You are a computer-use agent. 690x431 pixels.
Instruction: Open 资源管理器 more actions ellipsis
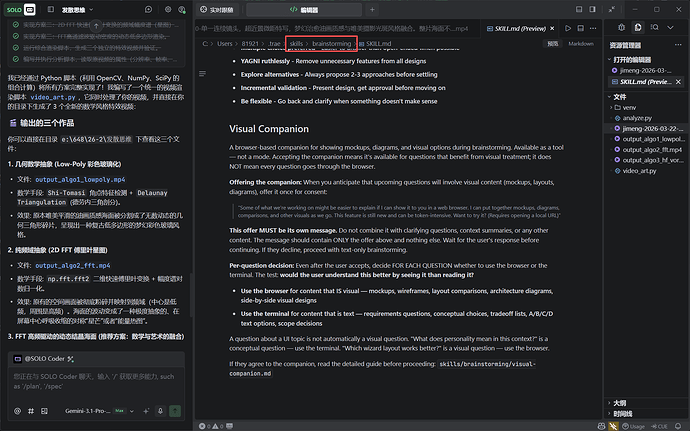tap(678, 45)
